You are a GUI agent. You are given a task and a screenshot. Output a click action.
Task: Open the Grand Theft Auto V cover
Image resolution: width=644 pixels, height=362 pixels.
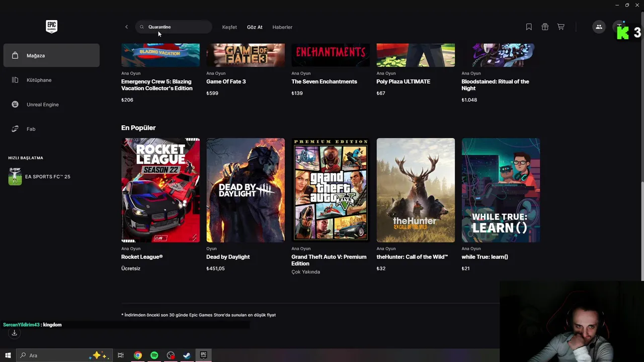(331, 190)
